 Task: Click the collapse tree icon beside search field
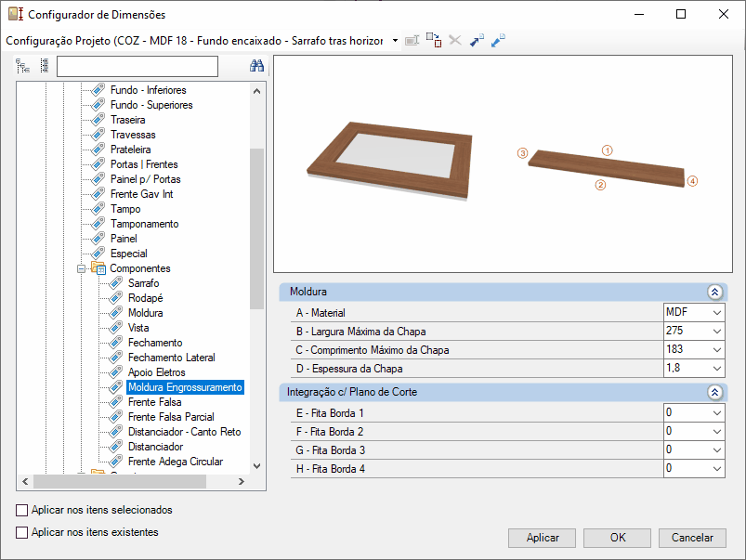[x=45, y=66]
